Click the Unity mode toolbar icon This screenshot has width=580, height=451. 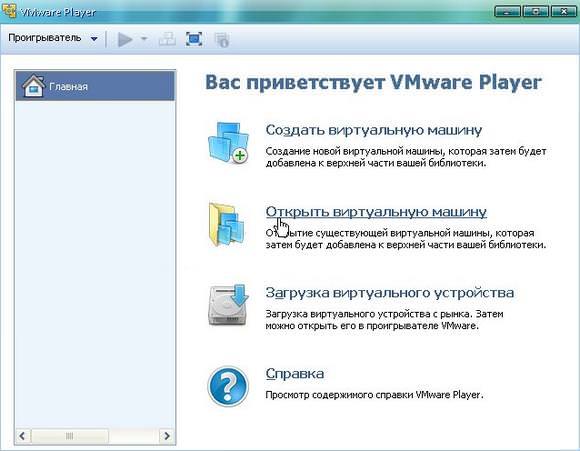click(222, 40)
